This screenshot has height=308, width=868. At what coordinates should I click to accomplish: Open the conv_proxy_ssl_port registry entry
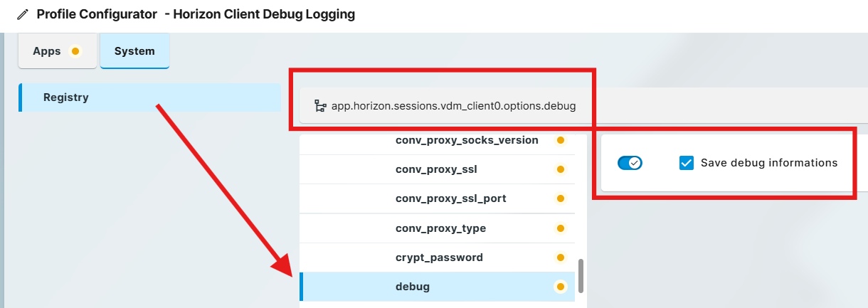tap(450, 198)
